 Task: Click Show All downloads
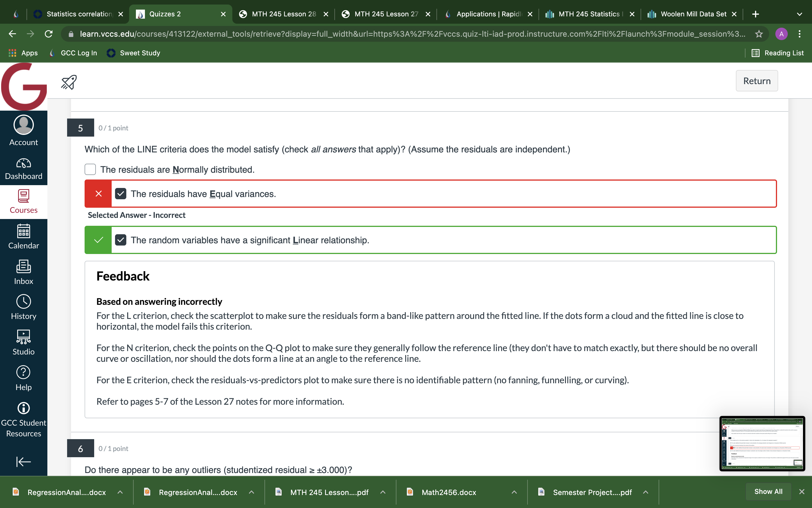768,492
